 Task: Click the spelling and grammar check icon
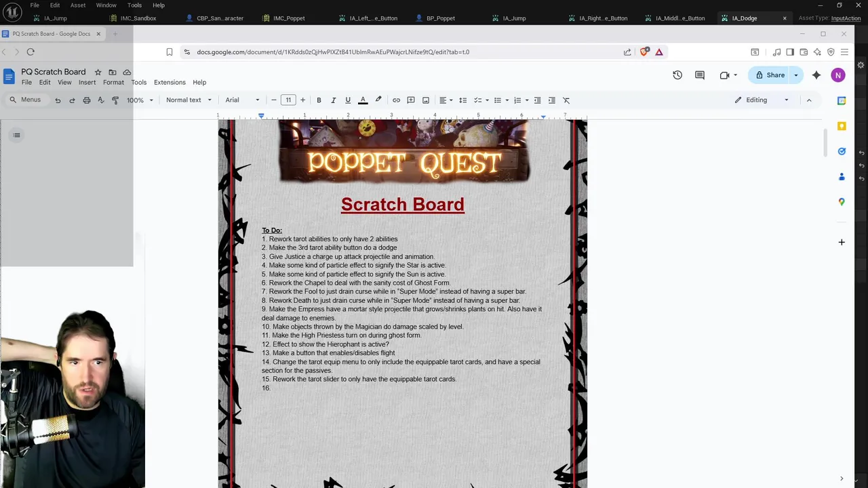click(101, 100)
